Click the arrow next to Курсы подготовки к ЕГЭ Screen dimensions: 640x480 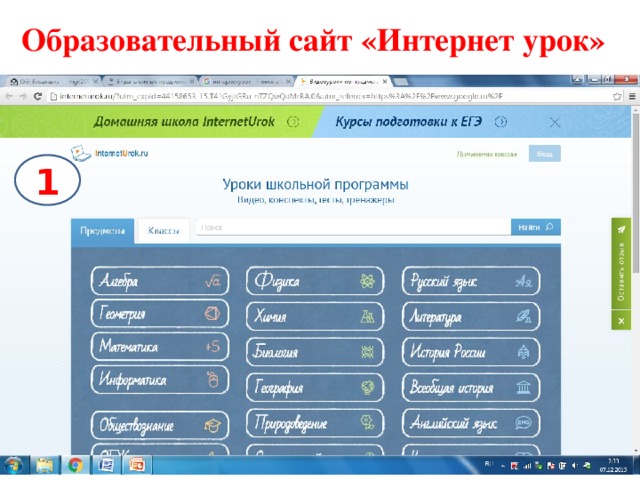(501, 122)
